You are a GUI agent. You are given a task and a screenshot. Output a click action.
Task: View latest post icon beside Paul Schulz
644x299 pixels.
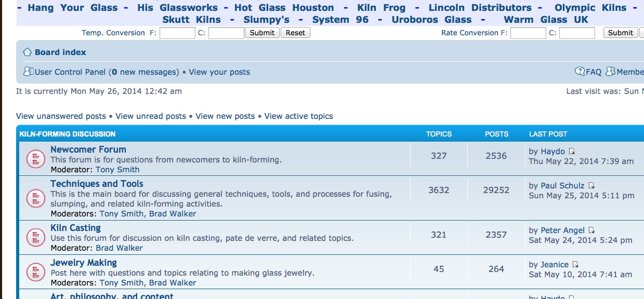pyautogui.click(x=592, y=186)
